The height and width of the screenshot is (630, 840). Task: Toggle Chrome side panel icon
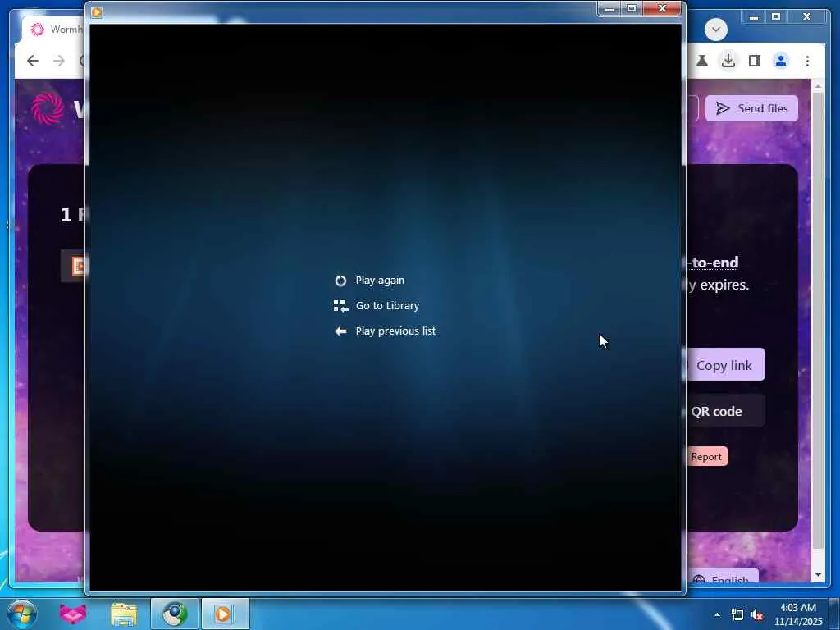click(755, 61)
